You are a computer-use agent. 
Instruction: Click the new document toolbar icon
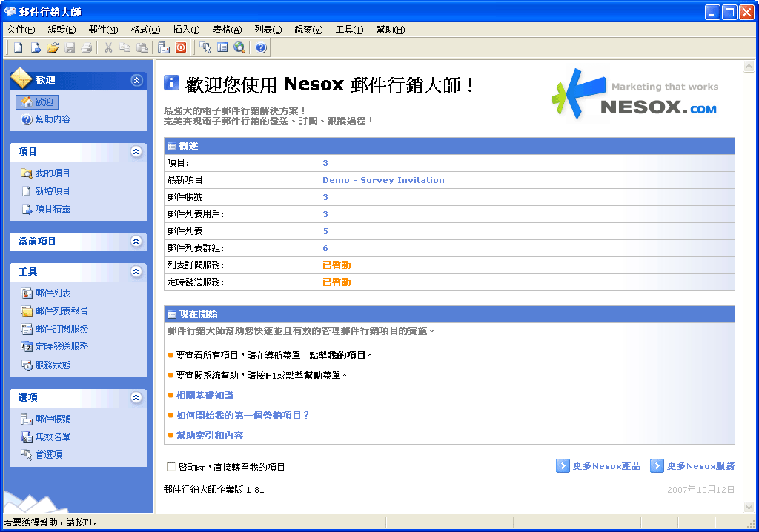(18, 48)
